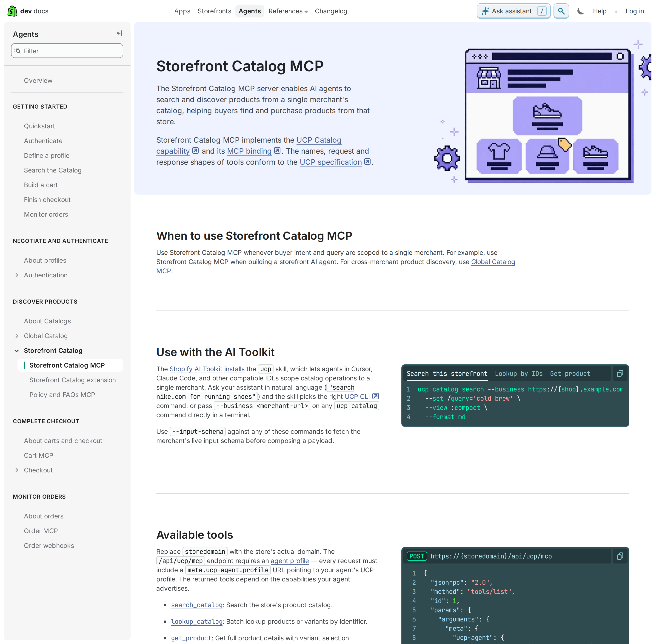Open the References dropdown menu
The width and height of the screenshot is (662, 644).
288,11
